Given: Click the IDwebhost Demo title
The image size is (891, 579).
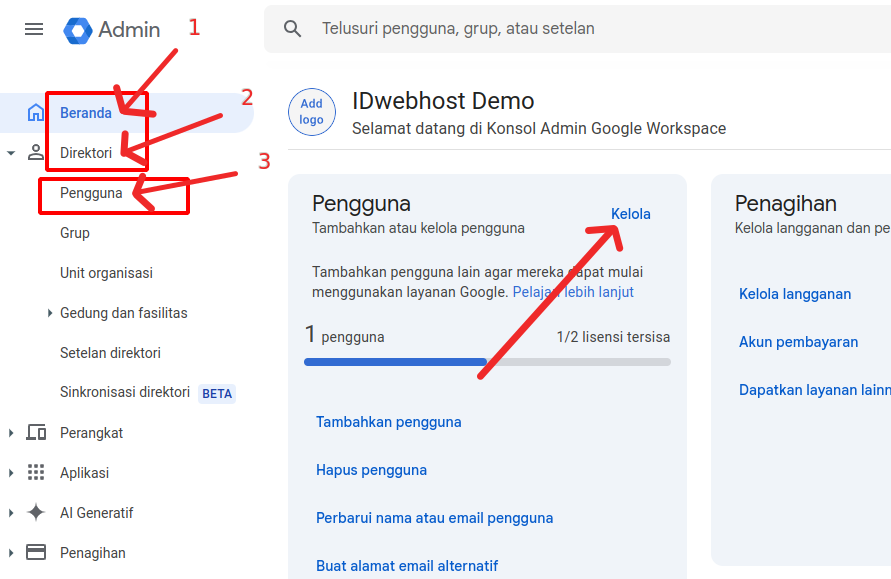Looking at the screenshot, I should click(443, 101).
